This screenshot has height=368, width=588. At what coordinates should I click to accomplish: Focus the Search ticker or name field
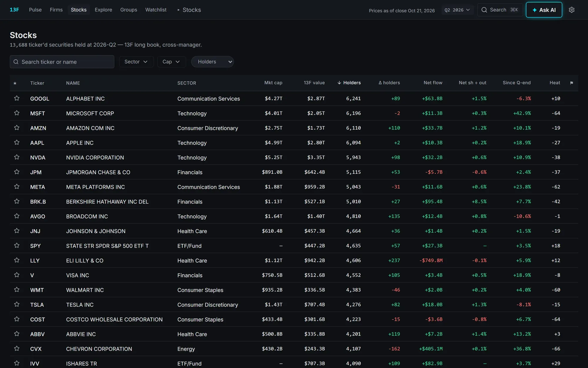62,62
